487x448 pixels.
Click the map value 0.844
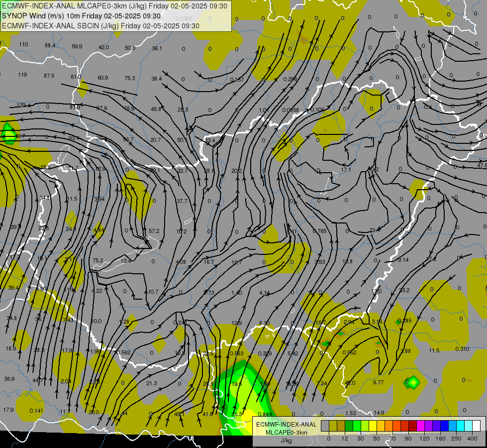pyautogui.click(x=265, y=414)
